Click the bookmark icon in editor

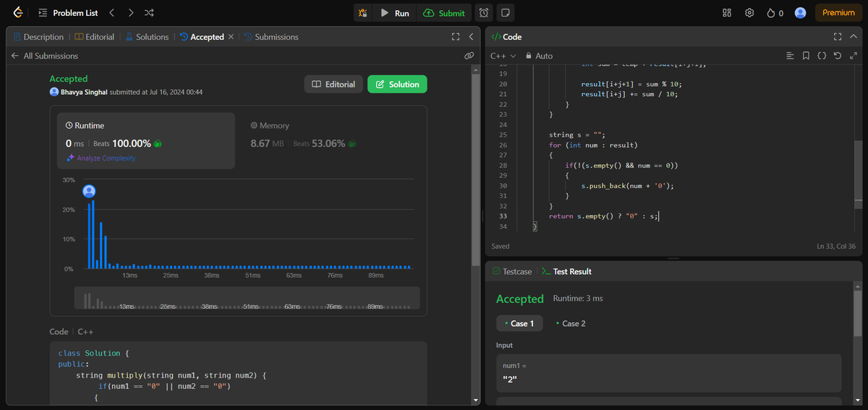[x=806, y=56]
